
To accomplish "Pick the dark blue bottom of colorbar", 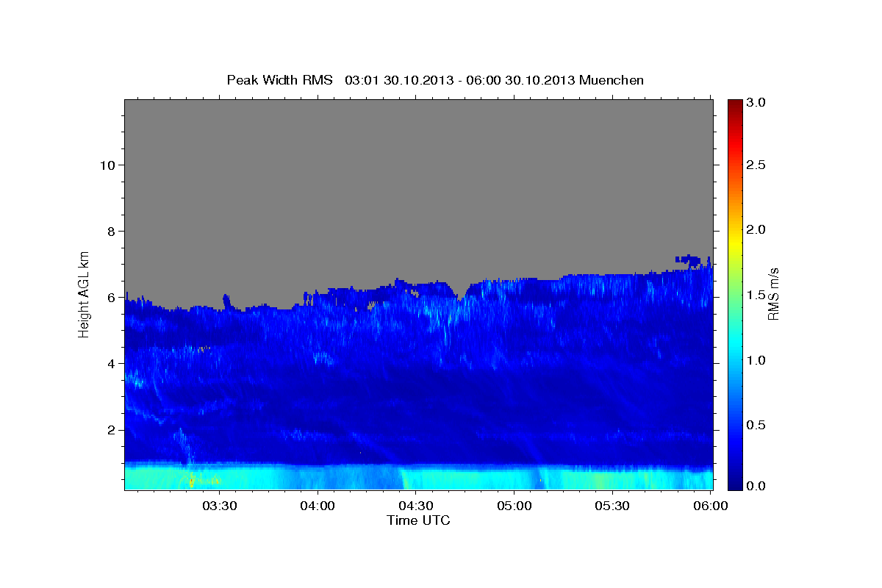I will coord(735,483).
